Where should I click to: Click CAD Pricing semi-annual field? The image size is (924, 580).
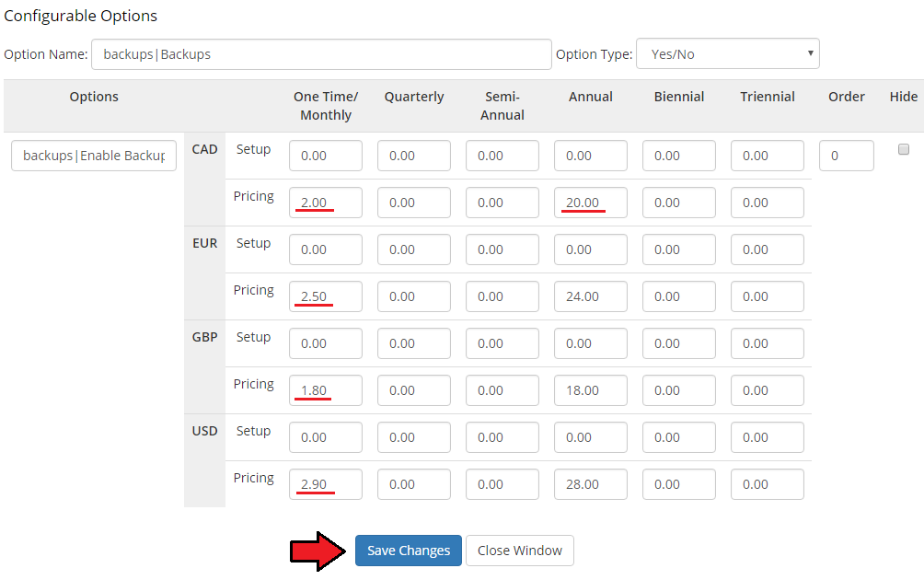502,203
